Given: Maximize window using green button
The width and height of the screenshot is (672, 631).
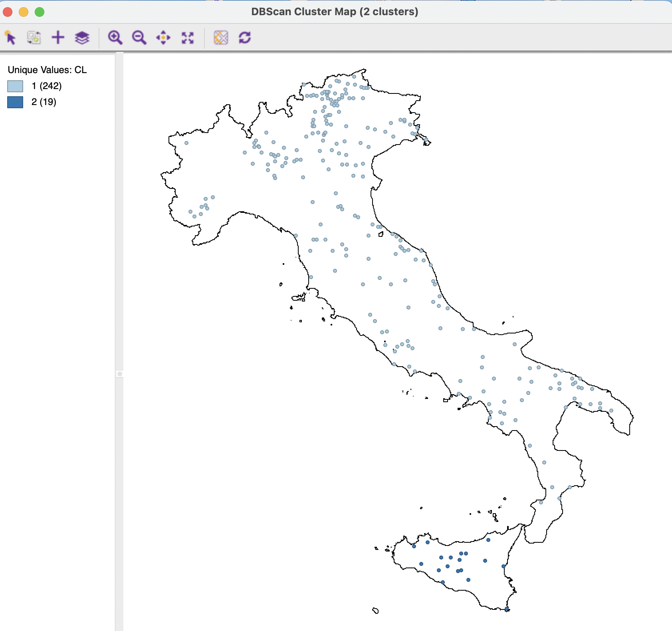Looking at the screenshot, I should [40, 12].
